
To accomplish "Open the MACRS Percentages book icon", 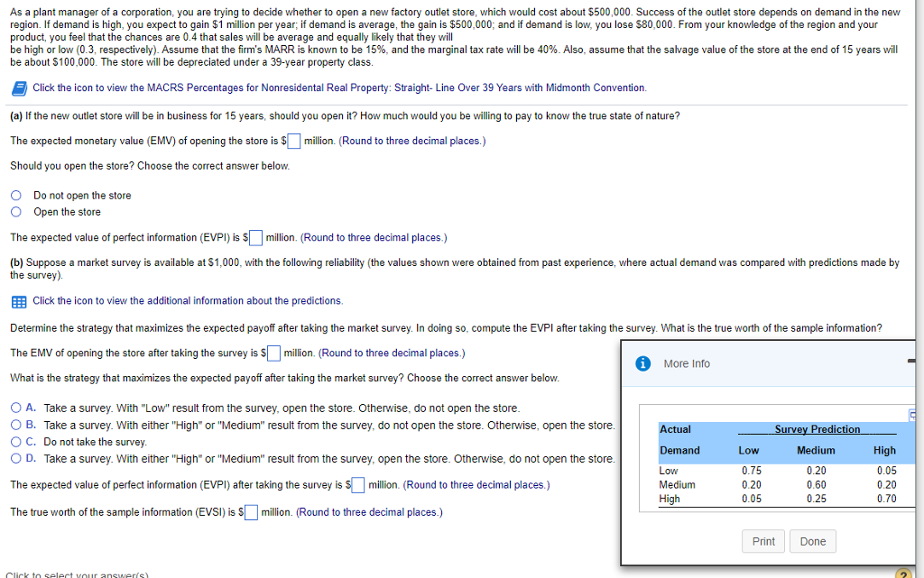I will 19,88.
